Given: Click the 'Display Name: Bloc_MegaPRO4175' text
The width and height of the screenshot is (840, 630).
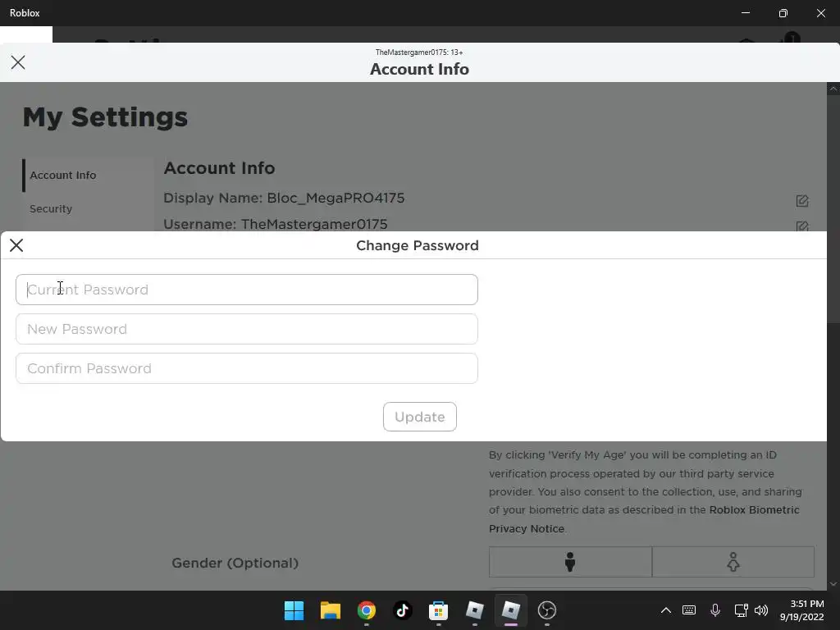Looking at the screenshot, I should tap(284, 199).
